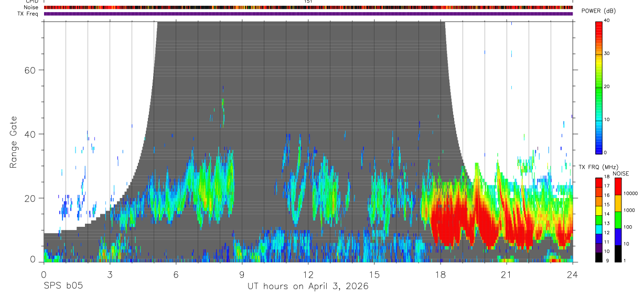644x297 pixels.
Task: Pick the red 17-18 MHz frequency swatch
Action: tap(599, 183)
